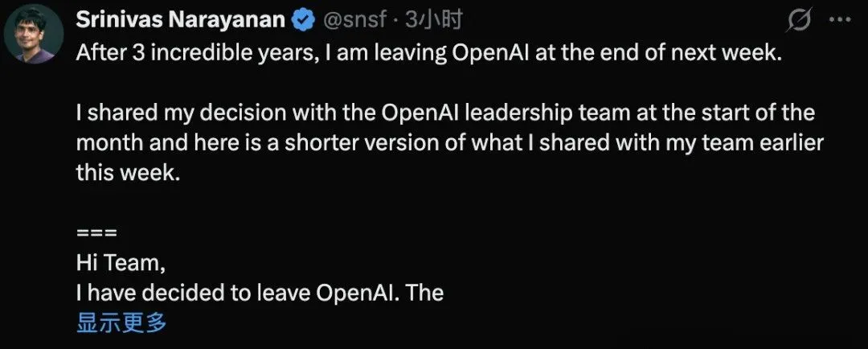Expand the tweet with 显示更多
The height and width of the screenshot is (349, 868).
(x=121, y=323)
